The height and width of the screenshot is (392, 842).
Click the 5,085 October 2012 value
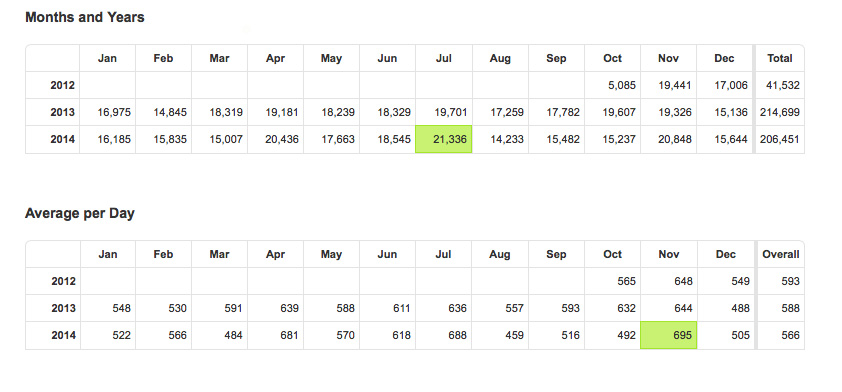(x=622, y=85)
